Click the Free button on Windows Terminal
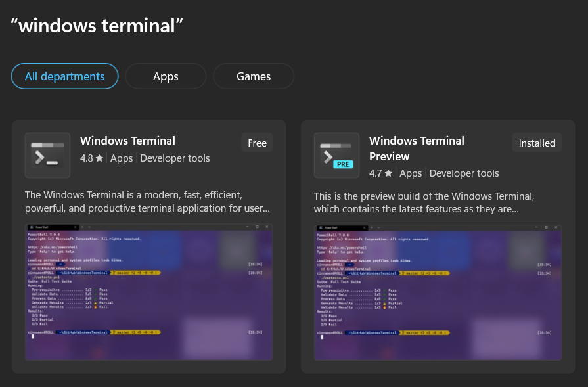The height and width of the screenshot is (387, 588). pyautogui.click(x=257, y=143)
